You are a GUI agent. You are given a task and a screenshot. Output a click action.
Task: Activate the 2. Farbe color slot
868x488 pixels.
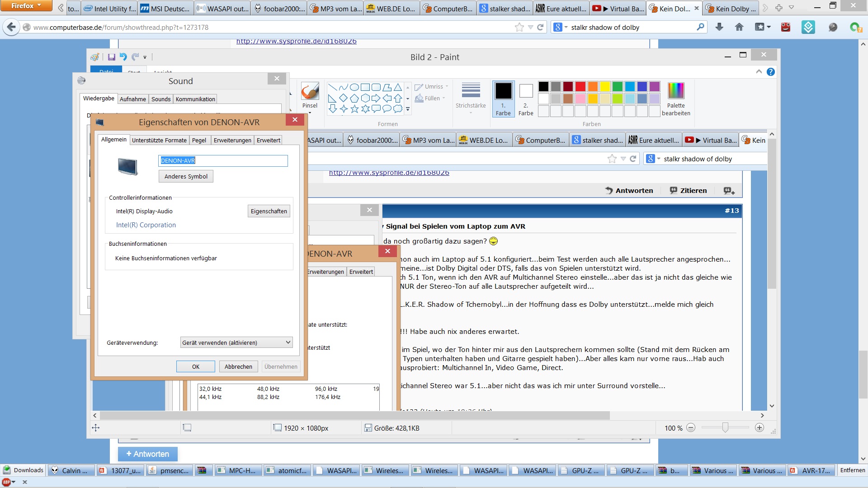click(526, 99)
